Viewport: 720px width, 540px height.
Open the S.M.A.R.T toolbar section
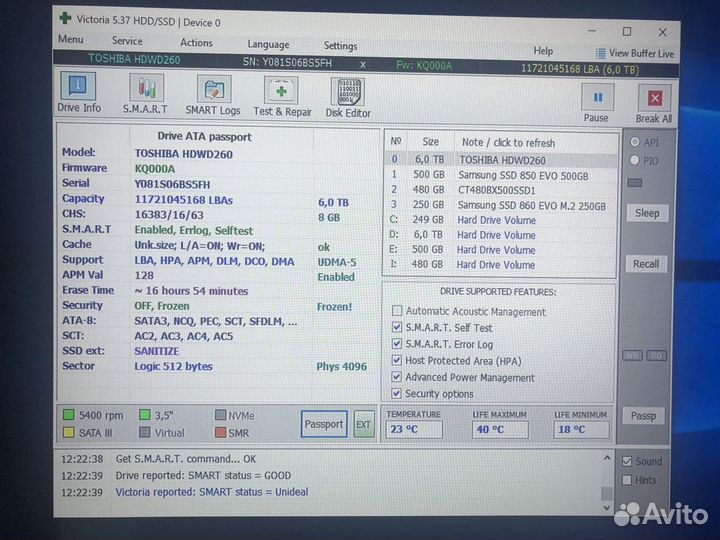[146, 94]
